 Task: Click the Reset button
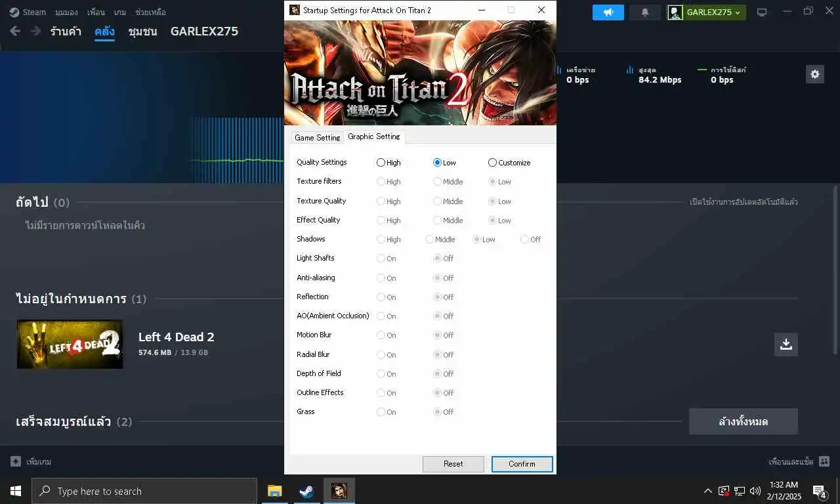point(453,464)
